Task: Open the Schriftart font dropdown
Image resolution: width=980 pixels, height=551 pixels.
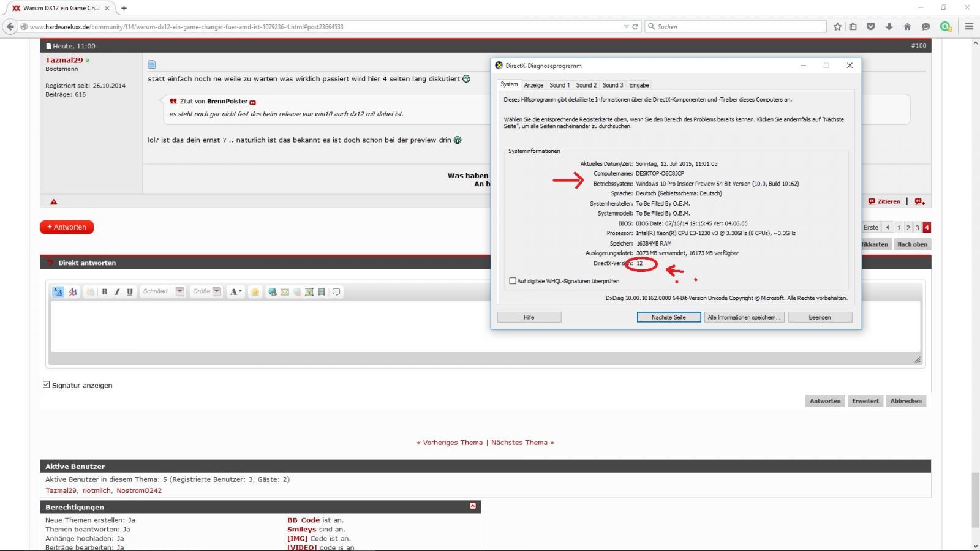Action: 163,291
